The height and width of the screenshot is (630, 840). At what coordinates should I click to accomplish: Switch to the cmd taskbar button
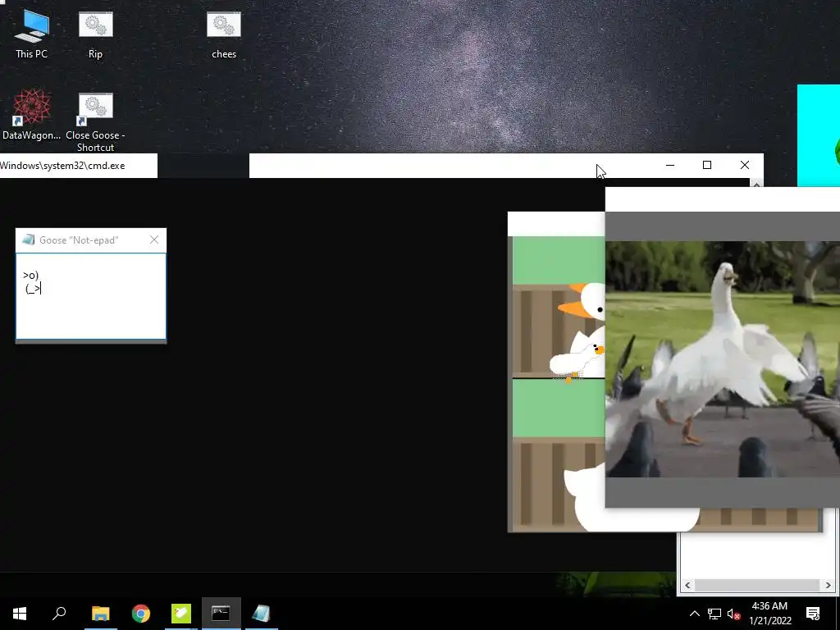coord(221,614)
